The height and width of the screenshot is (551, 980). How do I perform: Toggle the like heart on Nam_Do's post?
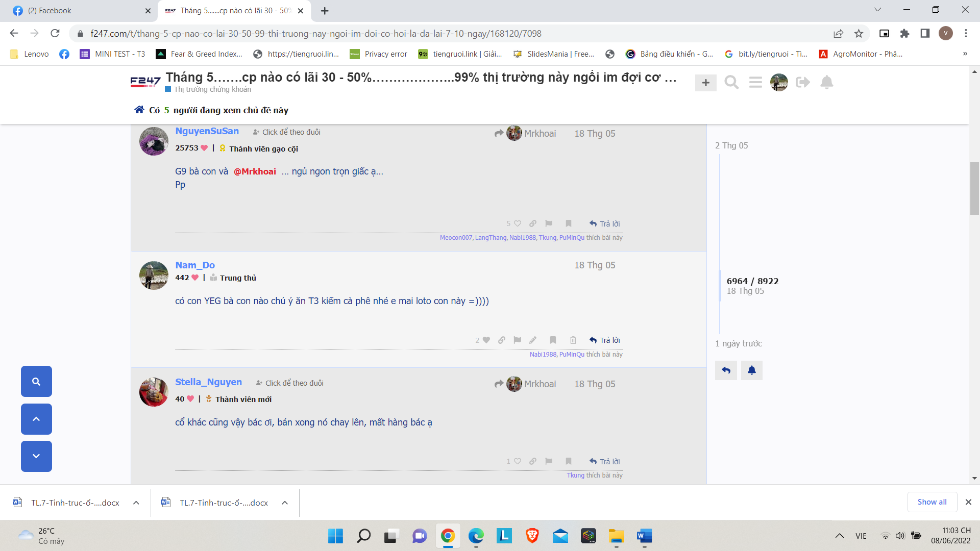[x=486, y=340]
